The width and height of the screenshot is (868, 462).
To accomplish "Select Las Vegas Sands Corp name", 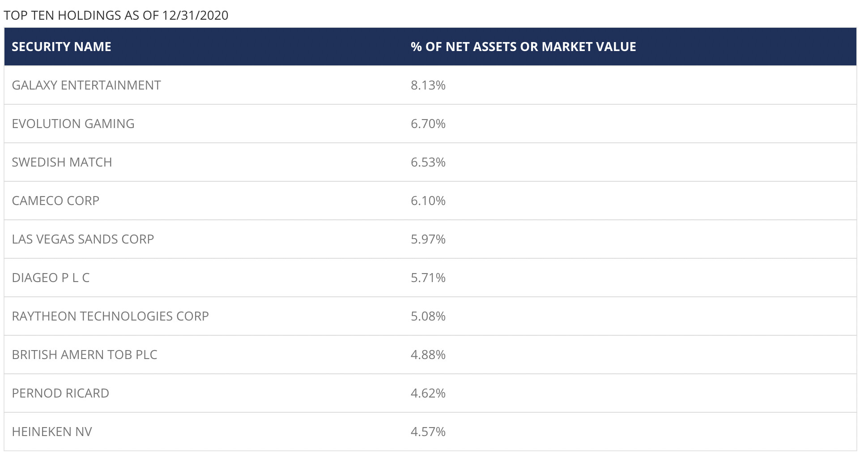I will click(83, 240).
